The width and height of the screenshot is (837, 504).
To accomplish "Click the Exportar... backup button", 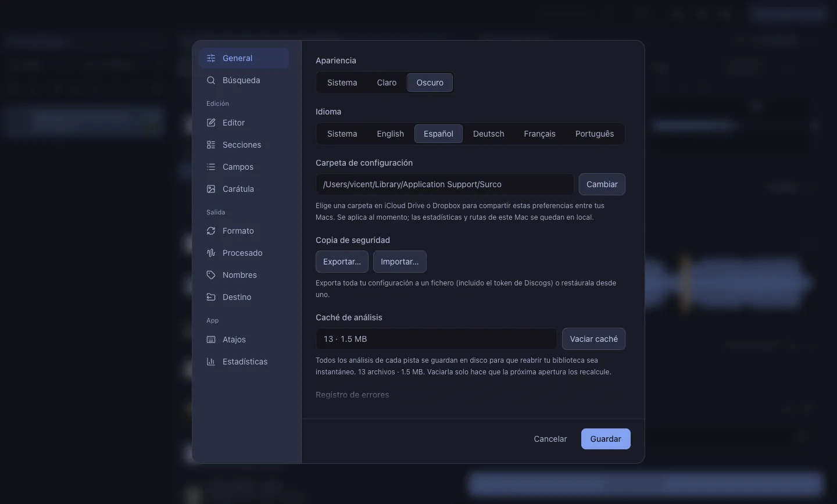I will click(342, 262).
